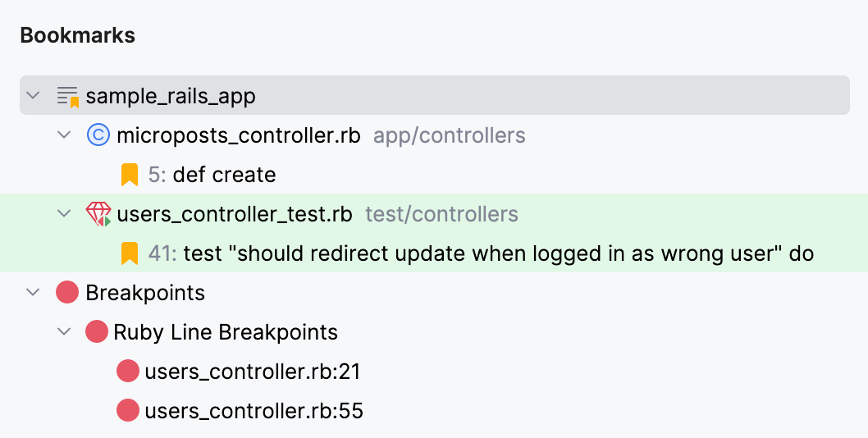Screen dimensions: 868x438
Task: Click the sample_rails_app bookmark list icon
Action: tap(67, 96)
